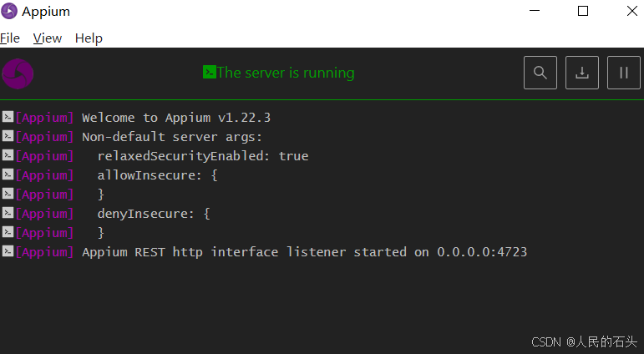This screenshot has width=644, height=354.
Task: Click the search logs magnifier button
Action: [540, 73]
